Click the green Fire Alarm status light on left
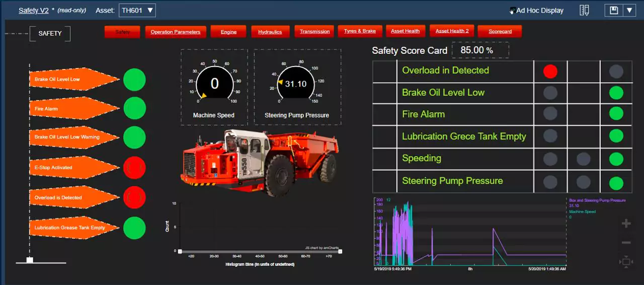The width and height of the screenshot is (644, 285). coord(134,108)
